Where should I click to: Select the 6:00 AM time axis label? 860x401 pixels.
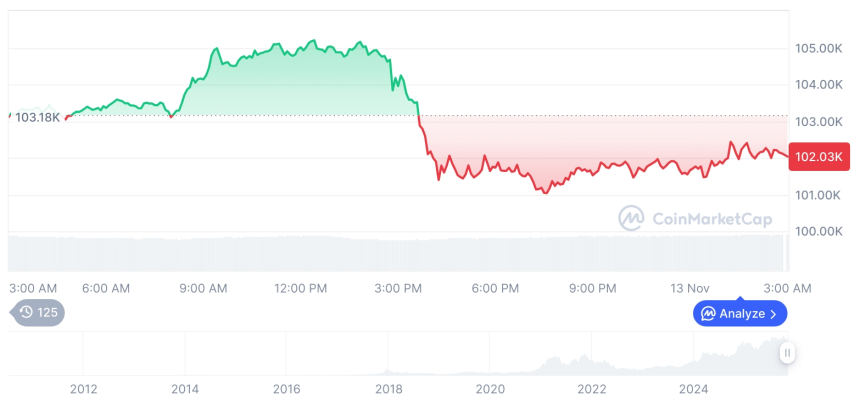[105, 288]
